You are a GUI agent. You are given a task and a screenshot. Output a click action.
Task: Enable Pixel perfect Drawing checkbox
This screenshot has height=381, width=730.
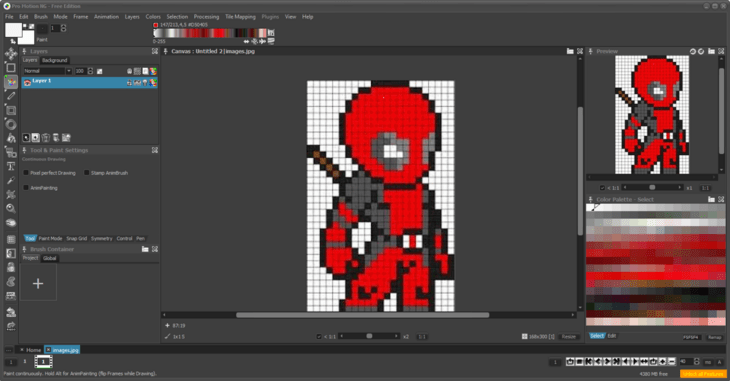click(x=26, y=173)
